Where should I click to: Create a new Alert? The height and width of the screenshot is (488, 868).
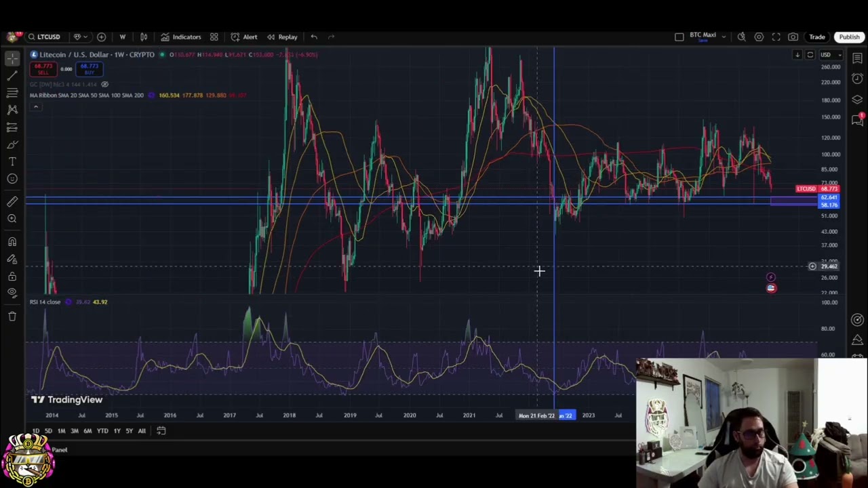[244, 37]
